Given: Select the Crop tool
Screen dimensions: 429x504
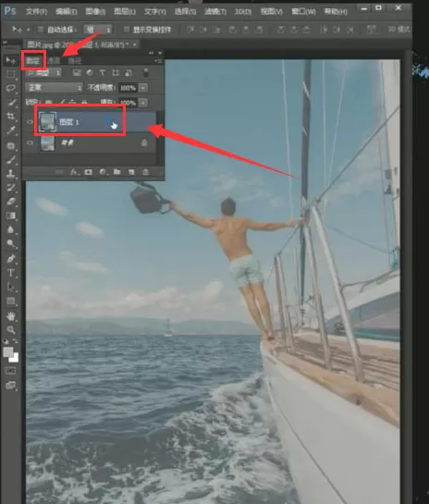Looking at the screenshot, I should point(11,117).
